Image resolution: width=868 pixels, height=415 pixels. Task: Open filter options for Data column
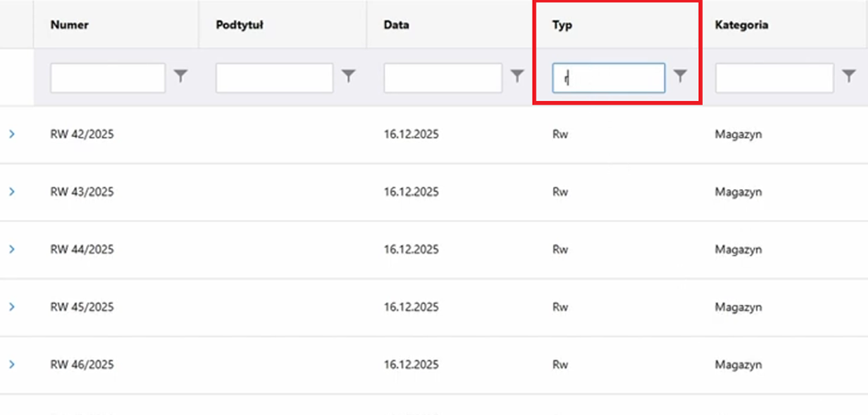coord(517,77)
